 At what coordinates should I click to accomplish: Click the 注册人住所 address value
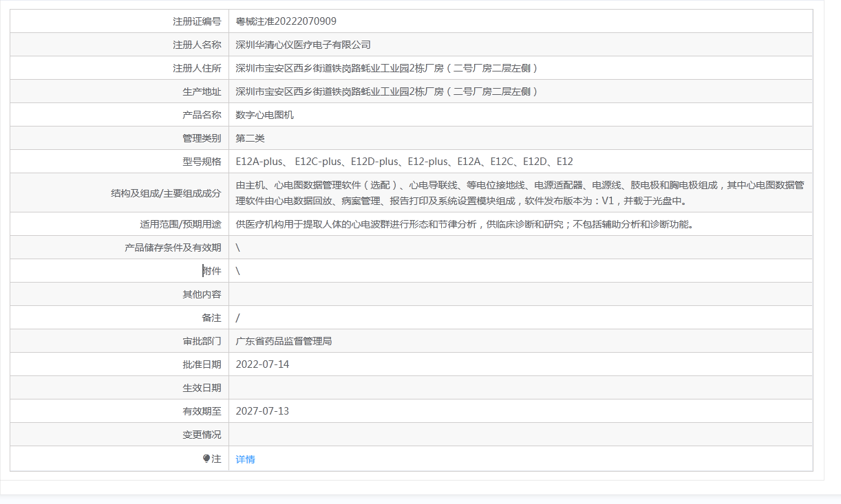pos(386,68)
